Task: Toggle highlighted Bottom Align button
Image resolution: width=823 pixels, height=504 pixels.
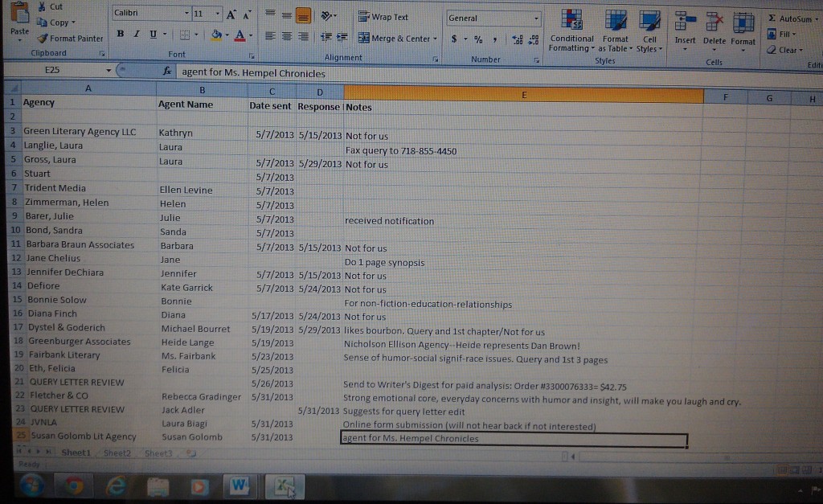Action: click(x=303, y=16)
